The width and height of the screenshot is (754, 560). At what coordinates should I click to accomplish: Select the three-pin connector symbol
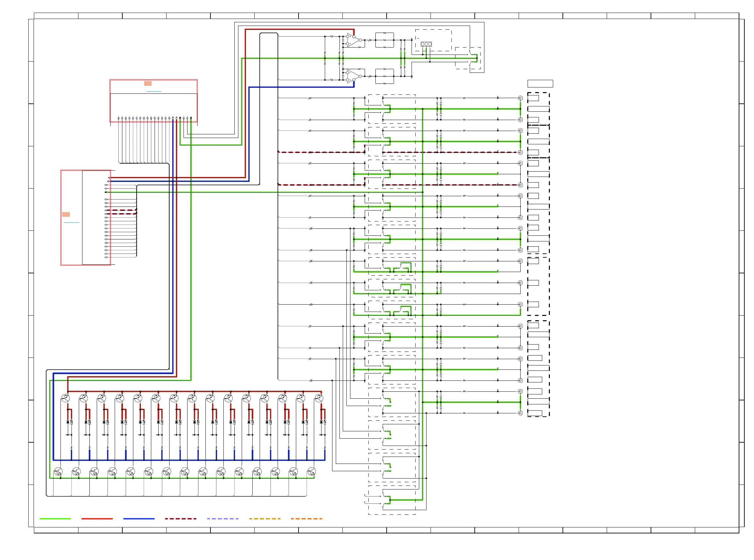[426, 44]
